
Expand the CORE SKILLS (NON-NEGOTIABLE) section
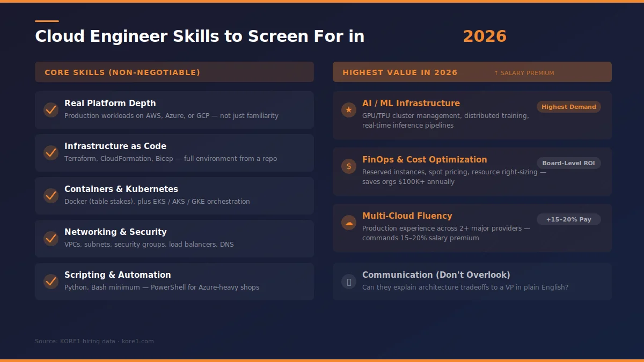tap(174, 72)
